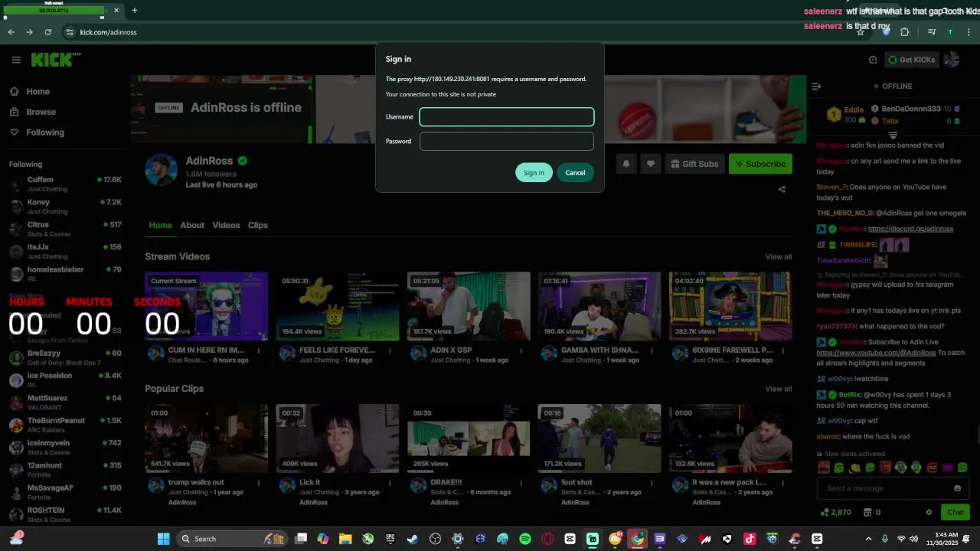Open File Explorer from the taskbar
This screenshot has height=551, width=980.
(x=345, y=539)
